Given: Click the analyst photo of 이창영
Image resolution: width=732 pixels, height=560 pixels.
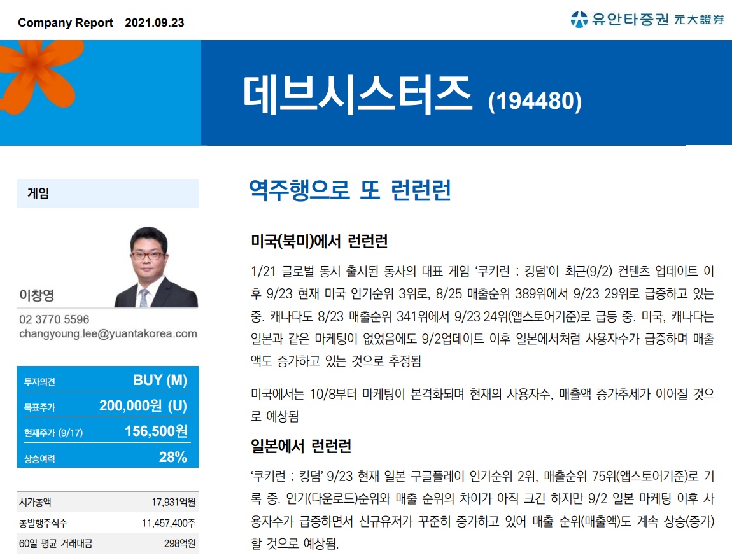Looking at the screenshot, I should pos(157,267).
